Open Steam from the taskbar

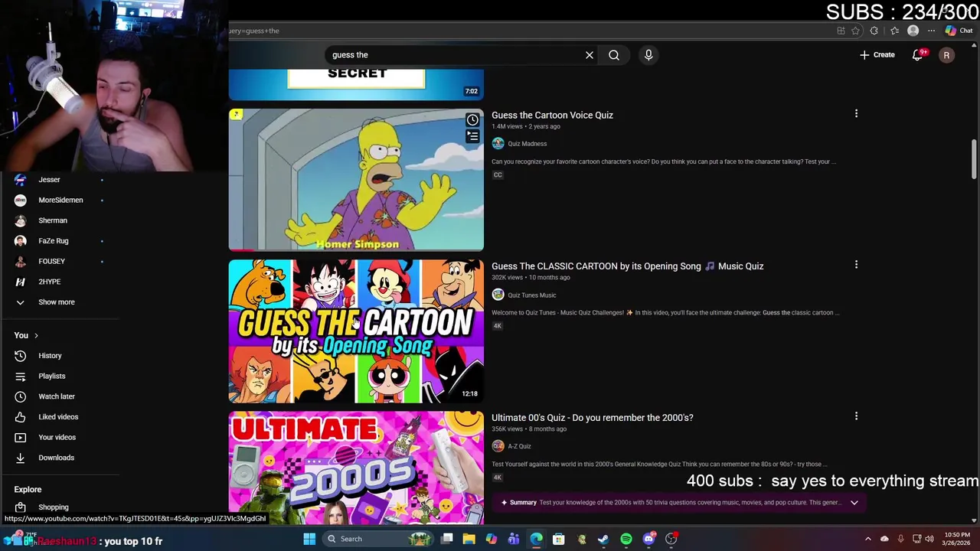pyautogui.click(x=603, y=539)
